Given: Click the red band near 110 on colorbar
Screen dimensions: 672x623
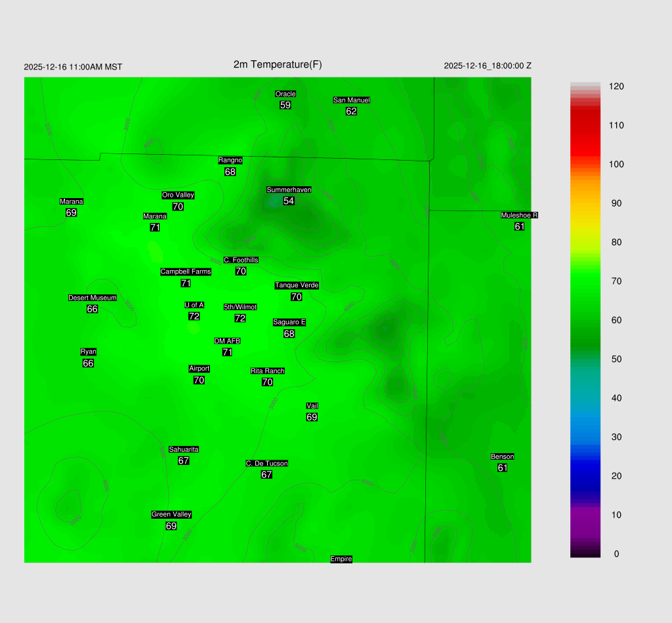Looking at the screenshot, I should (x=585, y=126).
